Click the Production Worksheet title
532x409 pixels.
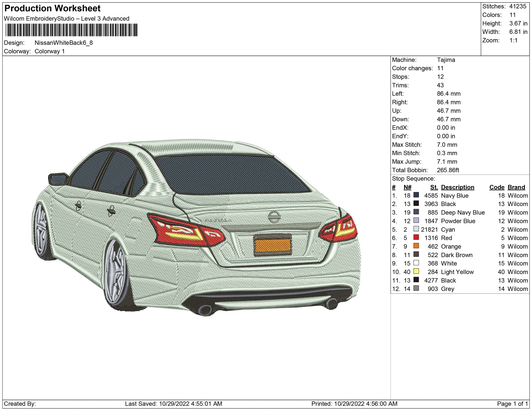pyautogui.click(x=52, y=8)
